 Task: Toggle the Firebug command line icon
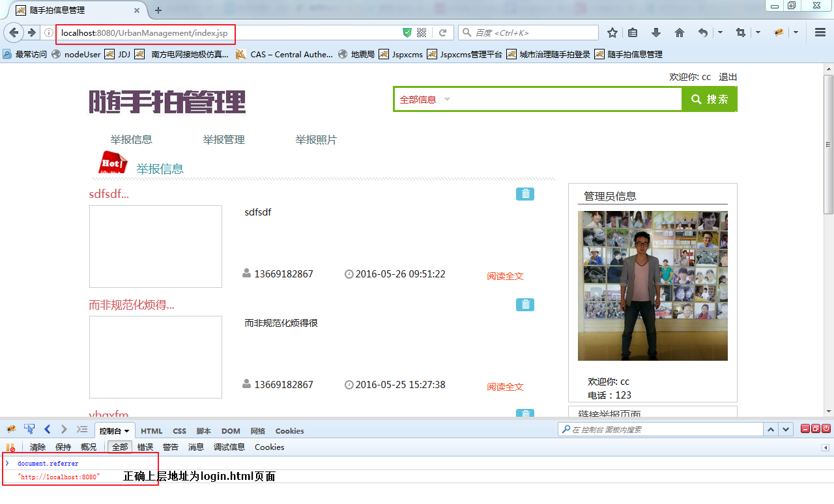[82, 429]
